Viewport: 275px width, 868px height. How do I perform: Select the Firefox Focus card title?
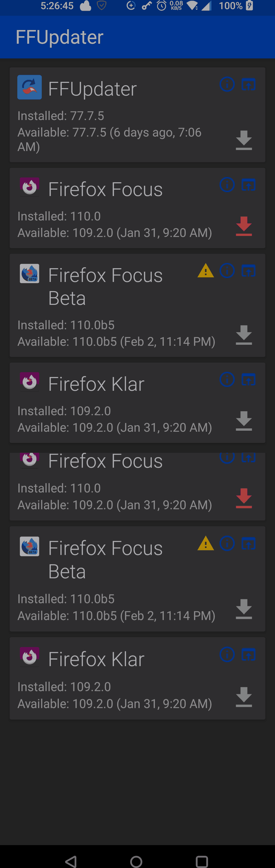click(105, 189)
